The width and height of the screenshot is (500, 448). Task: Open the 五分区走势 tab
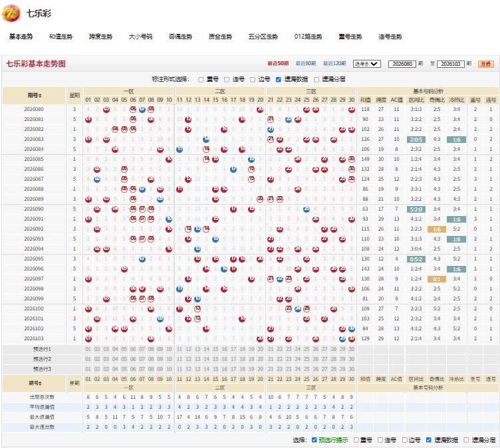click(x=263, y=37)
